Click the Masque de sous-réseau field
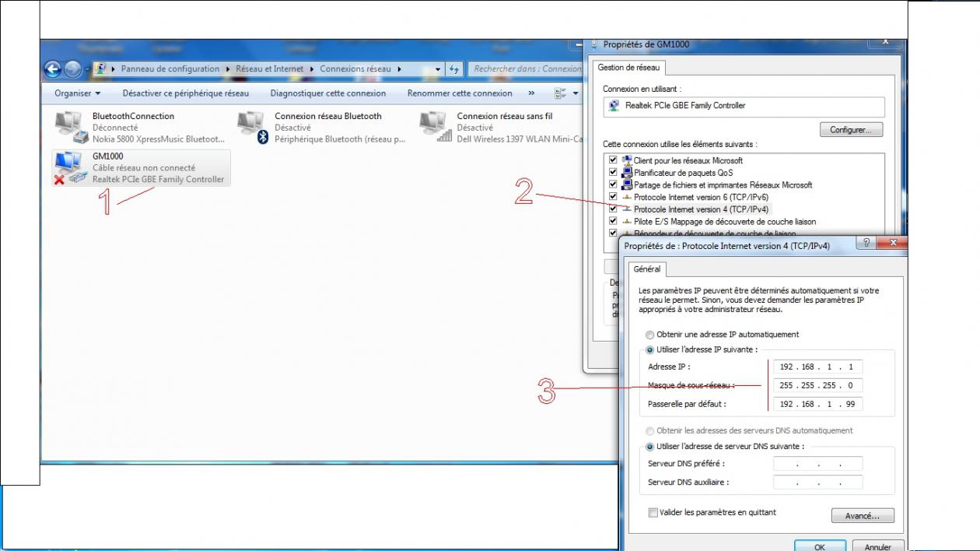This screenshot has height=551, width=980. (x=818, y=385)
